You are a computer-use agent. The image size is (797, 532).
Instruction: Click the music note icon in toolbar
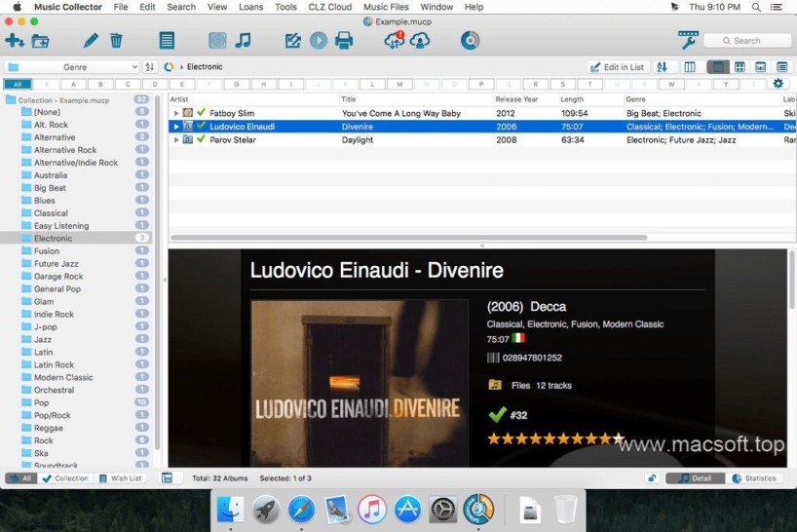[243, 41]
